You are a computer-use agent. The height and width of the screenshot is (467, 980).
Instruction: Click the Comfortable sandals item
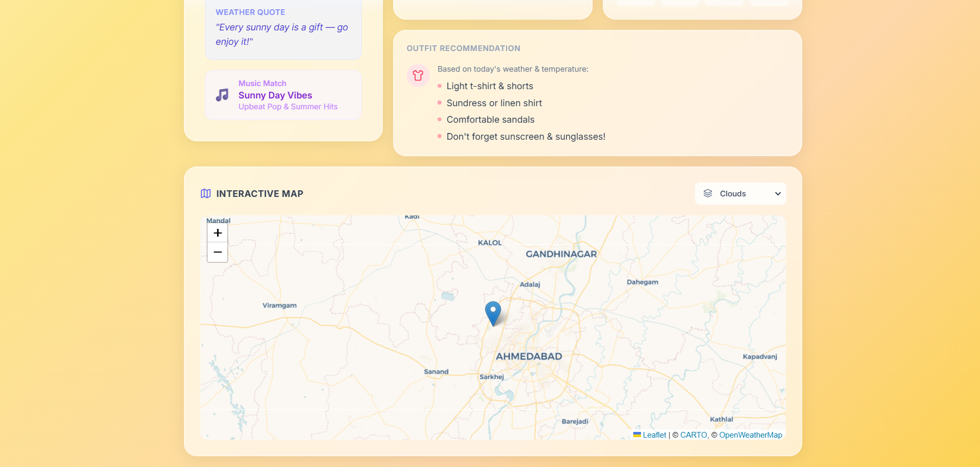[491, 120]
